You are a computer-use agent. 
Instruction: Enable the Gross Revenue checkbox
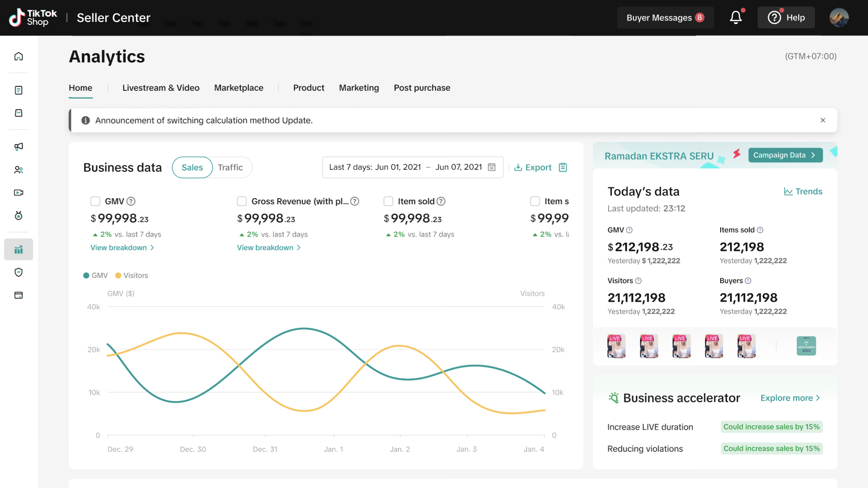point(242,201)
